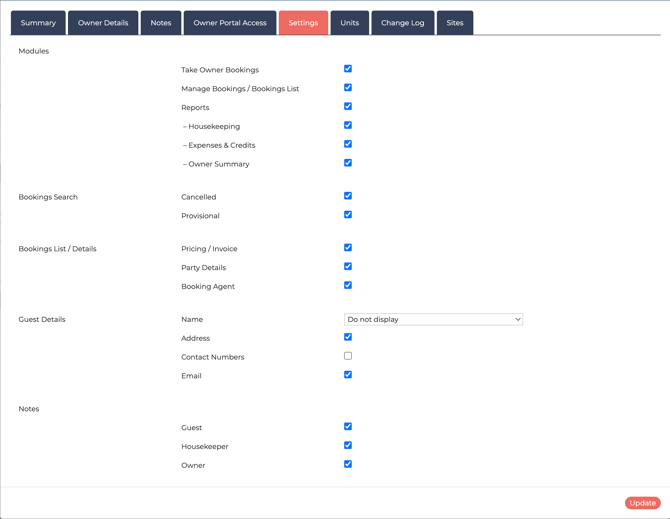The height and width of the screenshot is (519, 670).
Task: Uncheck the Housekeeping reports checkbox
Action: [x=348, y=126]
